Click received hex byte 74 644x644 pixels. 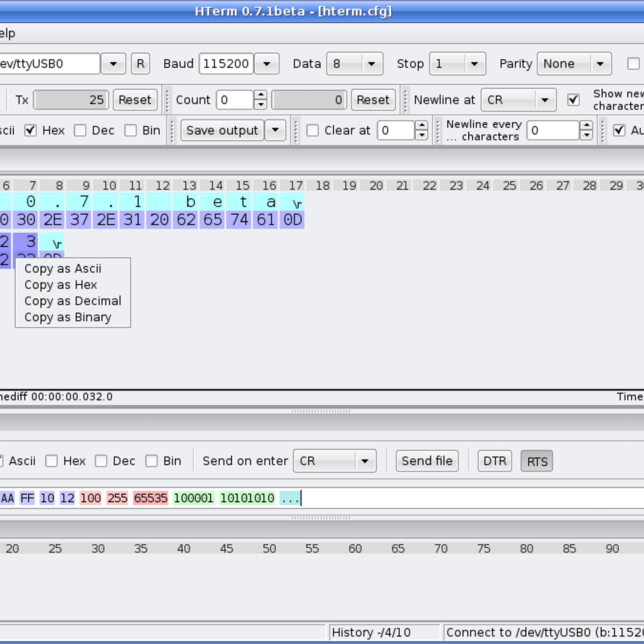click(239, 220)
